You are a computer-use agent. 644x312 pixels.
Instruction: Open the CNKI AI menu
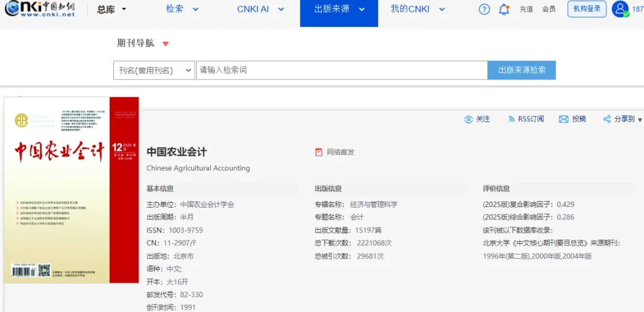click(x=253, y=9)
